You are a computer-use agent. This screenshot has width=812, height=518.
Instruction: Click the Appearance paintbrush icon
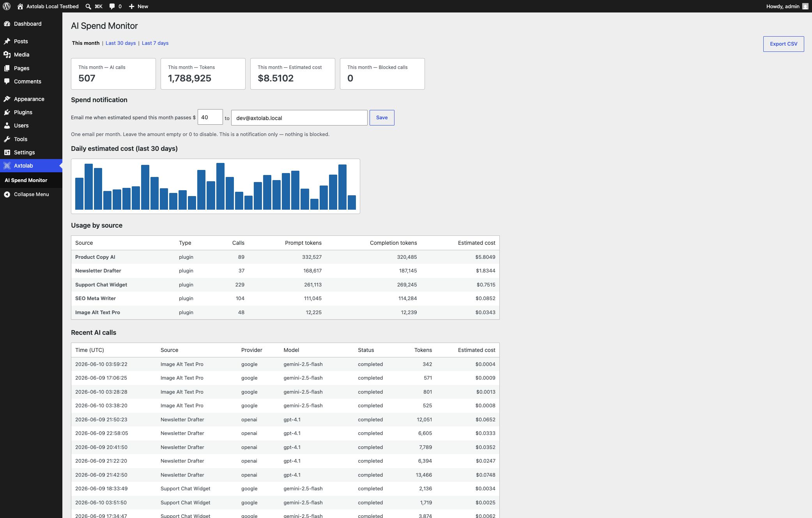7,99
